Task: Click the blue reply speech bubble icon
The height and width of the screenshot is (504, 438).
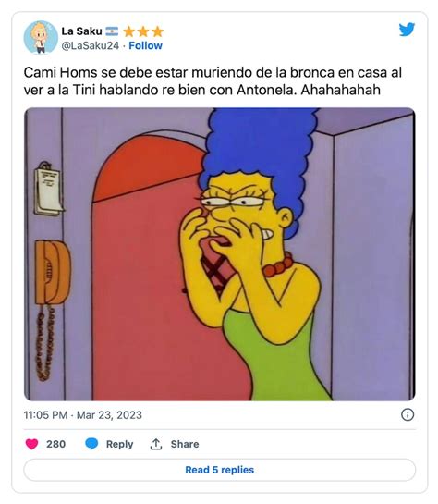Action: click(91, 444)
